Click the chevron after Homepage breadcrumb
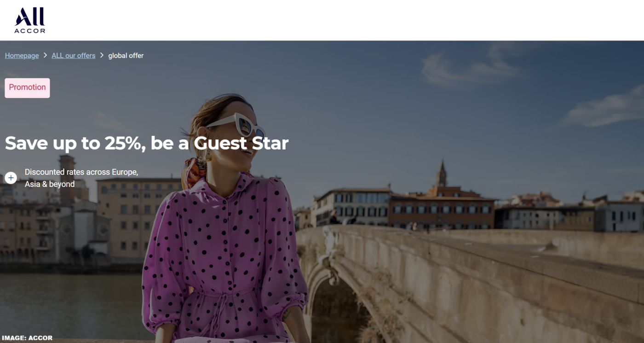644x343 pixels. click(x=45, y=55)
